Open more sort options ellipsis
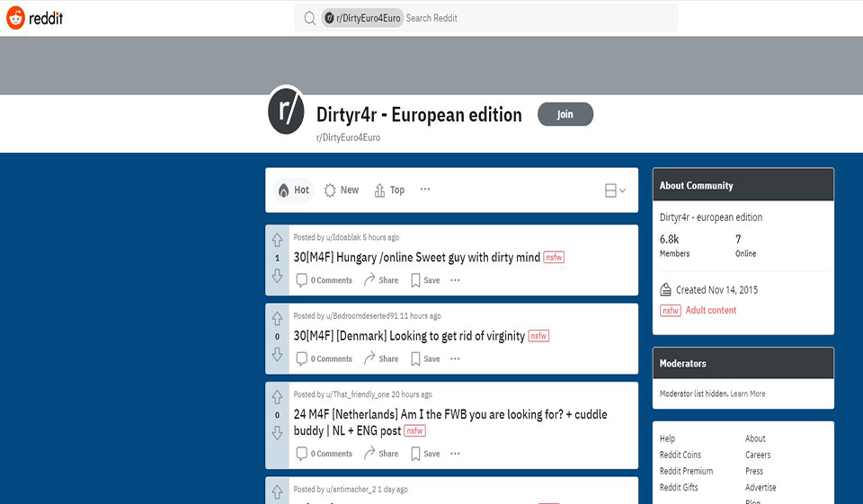Screen dimensions: 863x504 [x=425, y=190]
